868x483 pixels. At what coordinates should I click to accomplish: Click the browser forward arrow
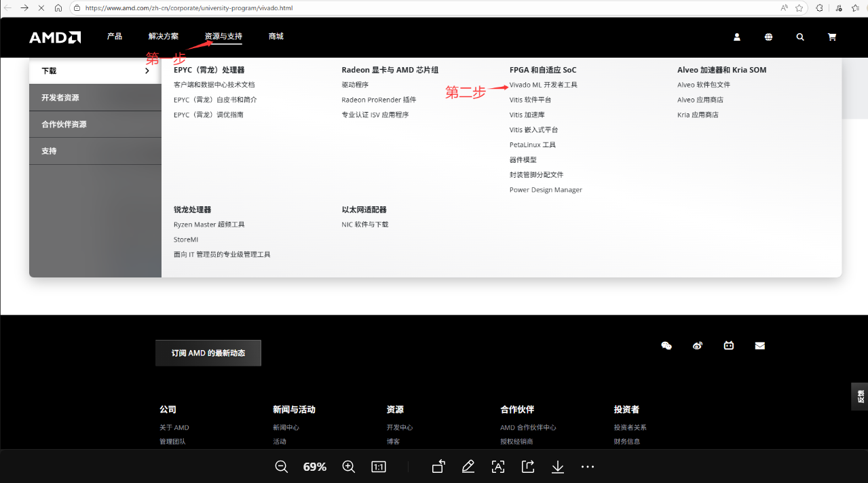point(24,8)
